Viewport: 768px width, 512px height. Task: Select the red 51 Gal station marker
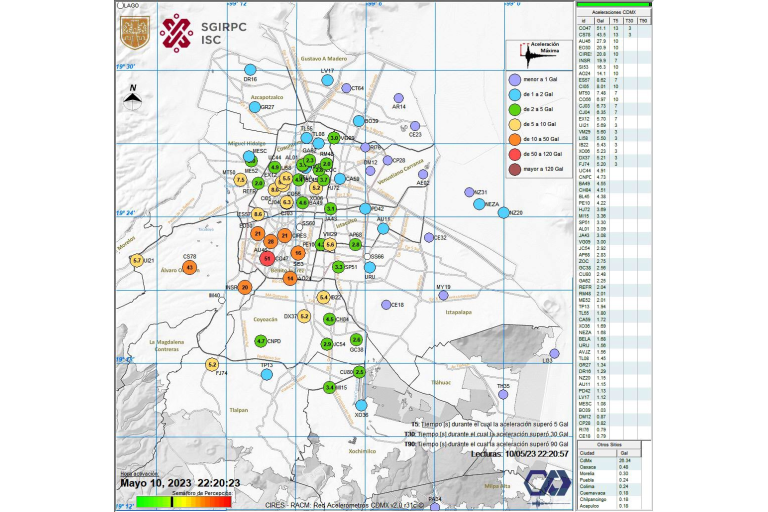pyautogui.click(x=267, y=258)
